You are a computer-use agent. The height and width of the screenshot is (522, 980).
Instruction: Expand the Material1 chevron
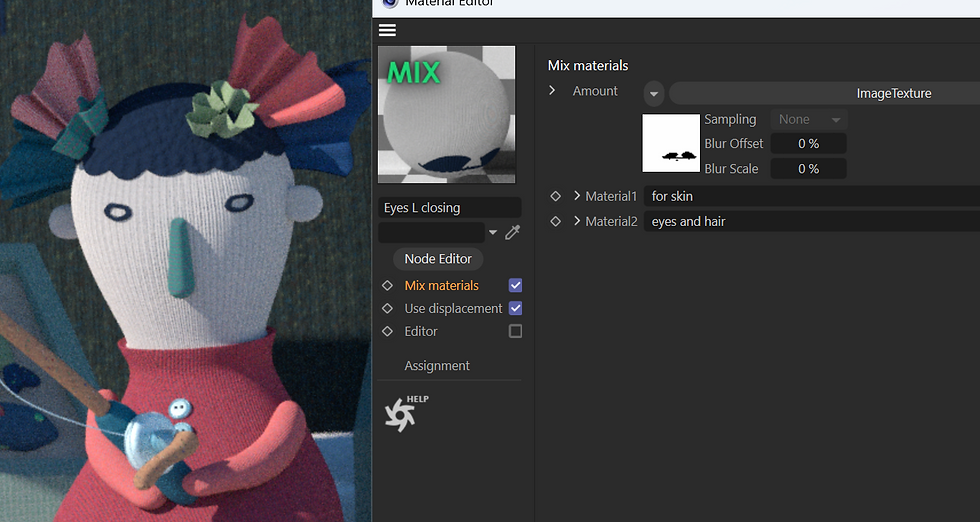click(577, 196)
